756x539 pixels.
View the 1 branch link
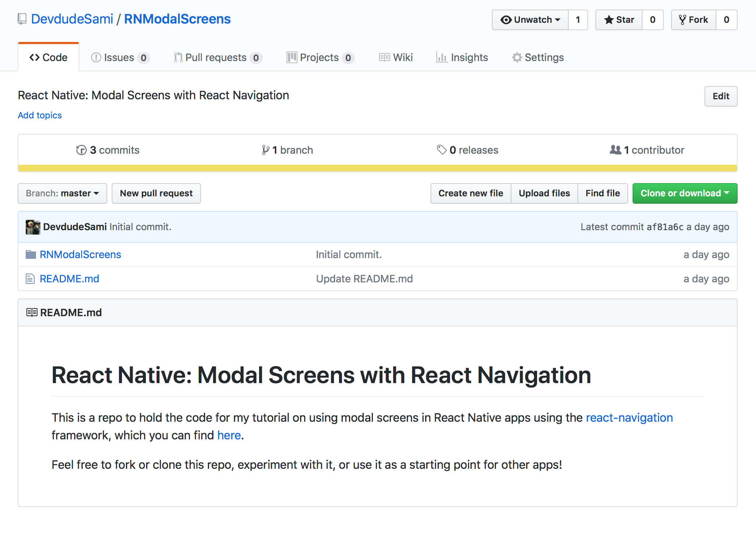[x=287, y=150]
